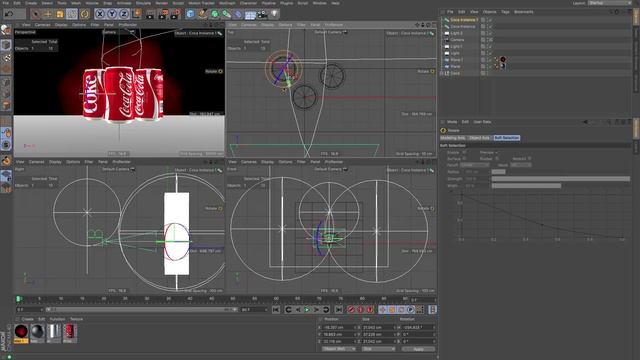Image resolution: width=640 pixels, height=360 pixels.
Task: Click the Radius slider bar
Action: point(560,172)
